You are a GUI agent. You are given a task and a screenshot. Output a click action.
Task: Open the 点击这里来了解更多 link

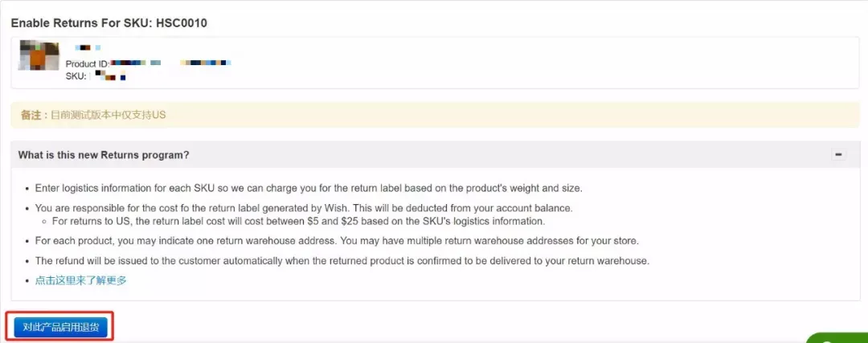coord(81,280)
